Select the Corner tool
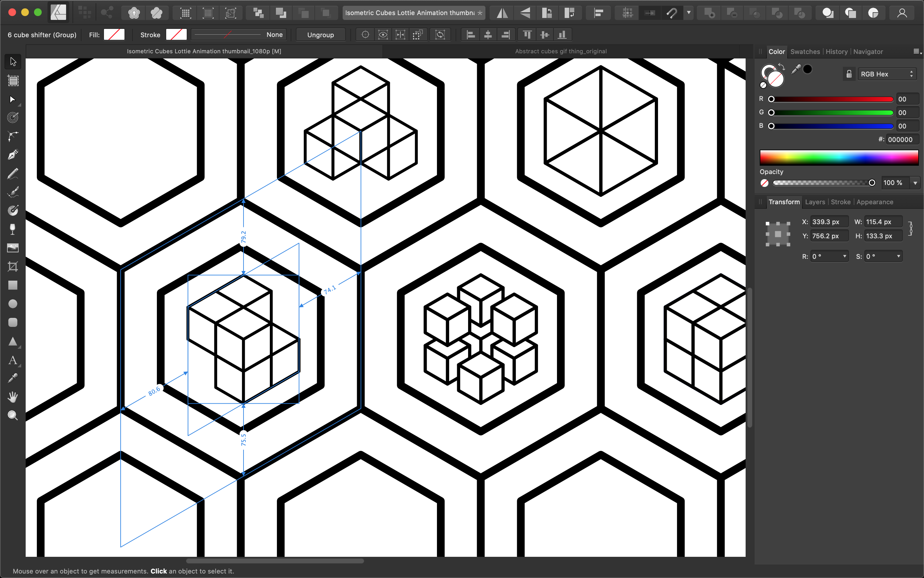 click(13, 136)
